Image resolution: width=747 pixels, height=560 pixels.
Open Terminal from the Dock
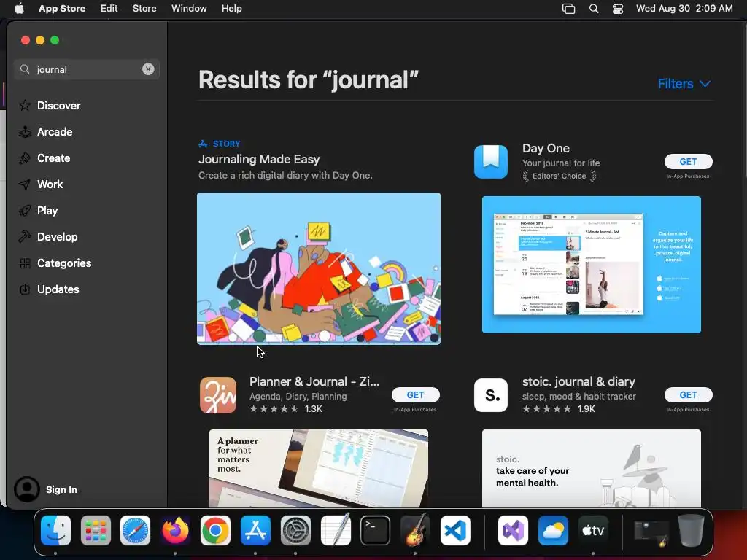click(376, 530)
